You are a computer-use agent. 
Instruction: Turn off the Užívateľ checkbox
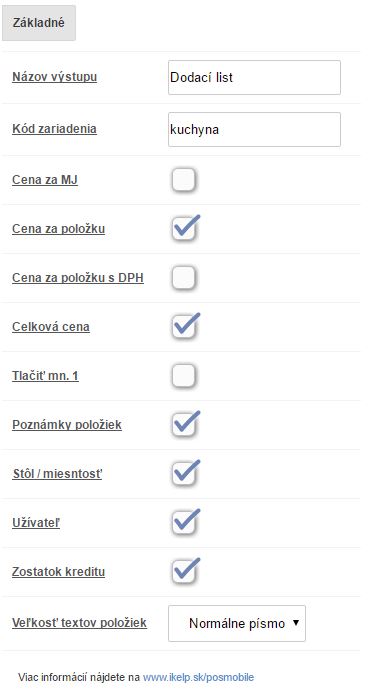click(184, 523)
